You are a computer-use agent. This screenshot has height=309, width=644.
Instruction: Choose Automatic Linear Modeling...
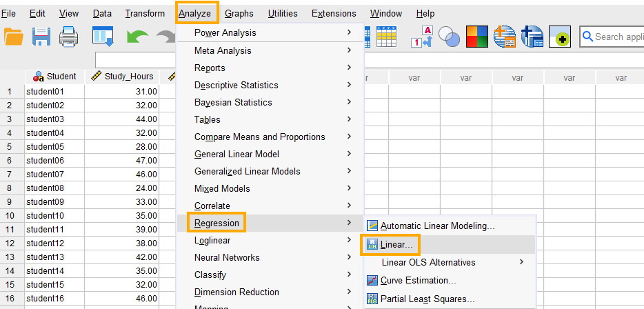coord(450,226)
